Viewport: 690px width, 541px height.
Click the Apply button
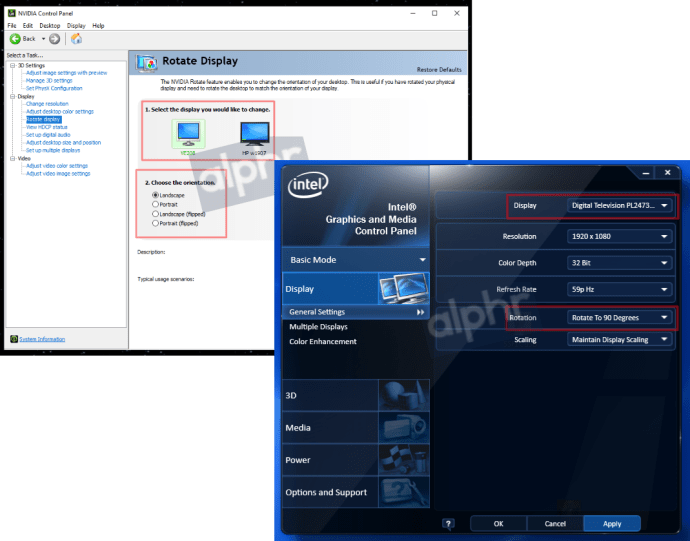point(611,523)
